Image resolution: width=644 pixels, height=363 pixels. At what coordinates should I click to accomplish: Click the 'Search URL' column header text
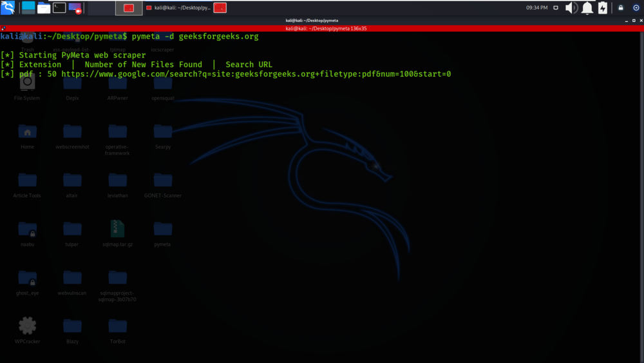click(x=249, y=64)
